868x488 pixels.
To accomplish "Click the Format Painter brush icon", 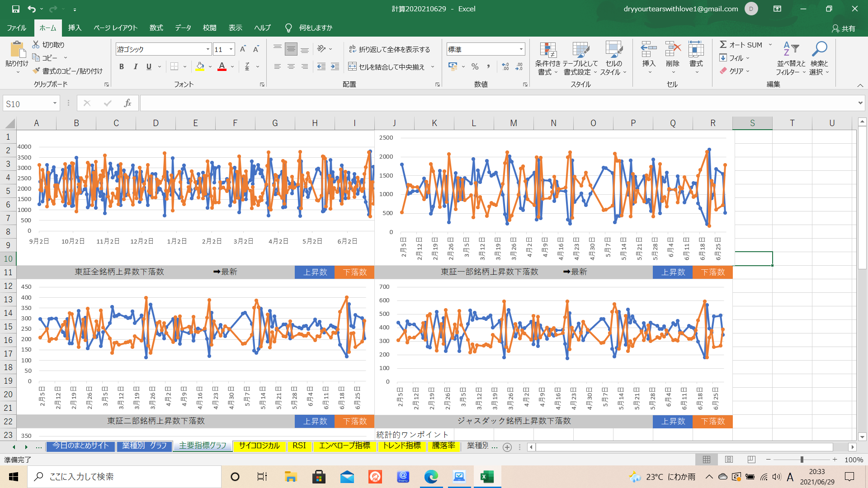I will tap(37, 71).
